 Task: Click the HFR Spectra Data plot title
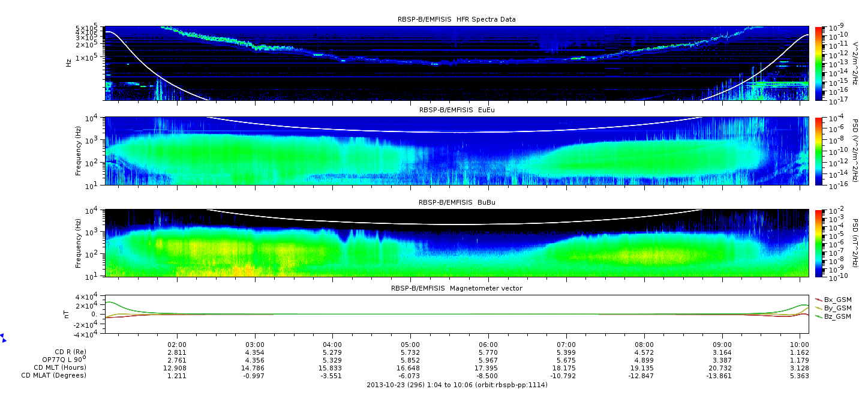click(x=456, y=19)
